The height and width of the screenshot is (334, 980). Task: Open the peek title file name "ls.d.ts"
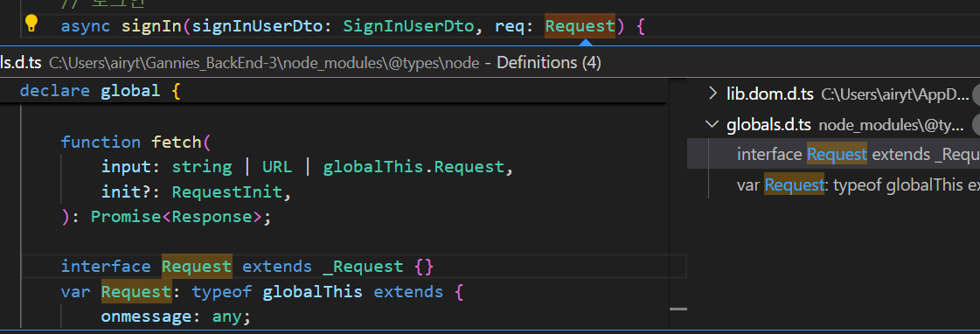tap(21, 63)
